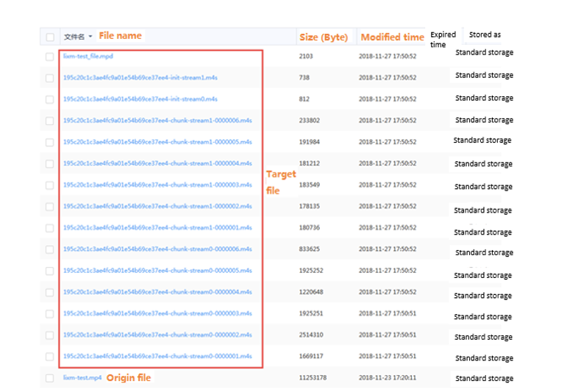Click modified time in the 2103 row
567x392 pixels.
coord(388,56)
